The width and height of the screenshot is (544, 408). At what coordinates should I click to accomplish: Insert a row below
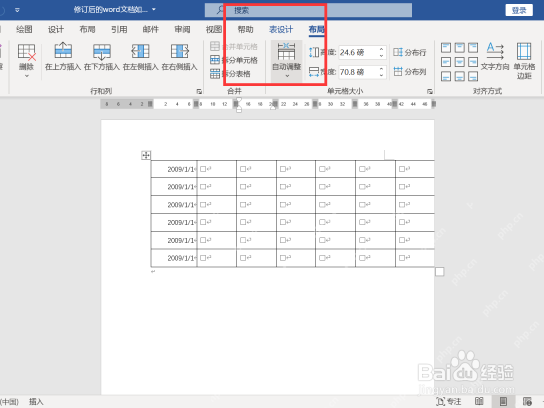(102, 57)
